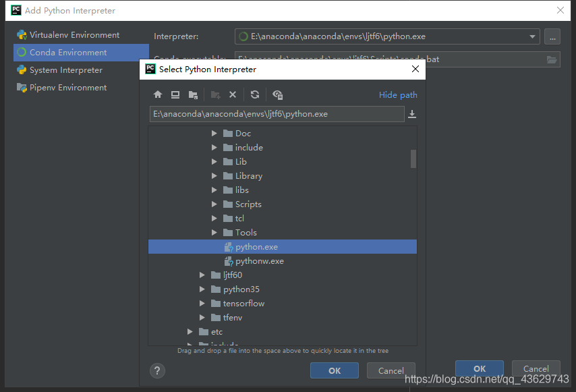
Task: Expand the python35 folder
Action: (x=202, y=289)
